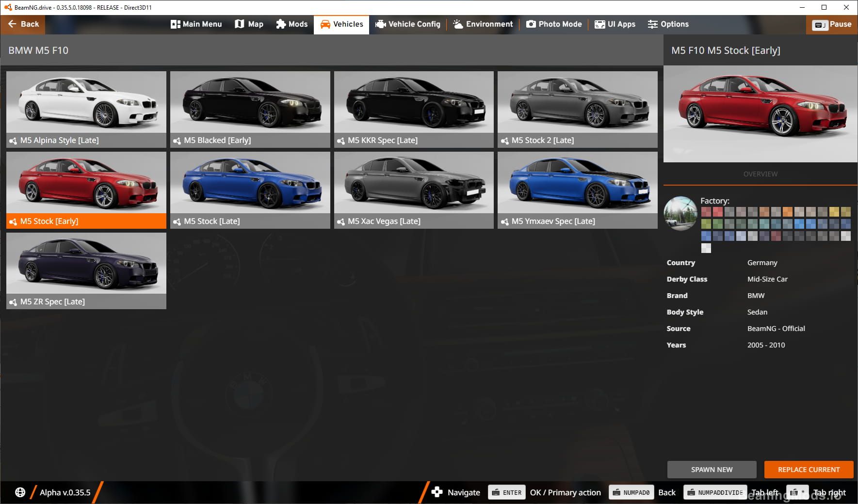Image resolution: width=858 pixels, height=504 pixels.
Task: Click the Vehicle Config engine icon
Action: pos(381,24)
